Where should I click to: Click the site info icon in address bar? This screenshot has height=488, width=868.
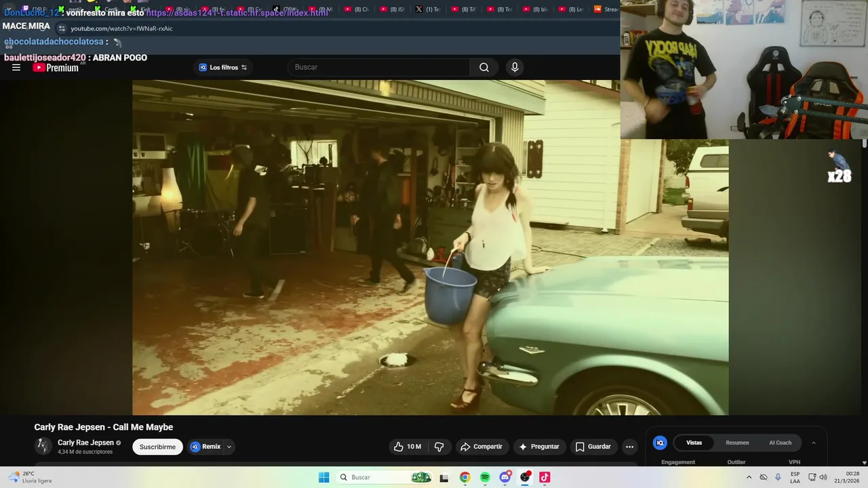click(62, 28)
